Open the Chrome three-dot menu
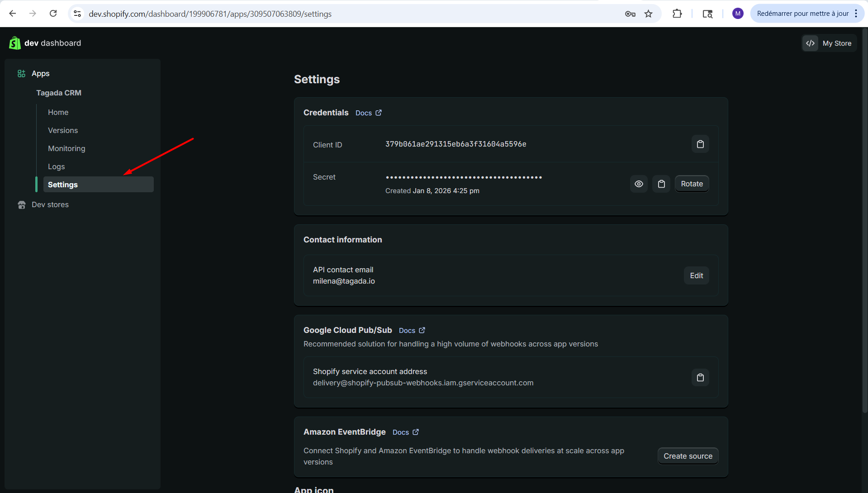The image size is (868, 493). pos(856,14)
